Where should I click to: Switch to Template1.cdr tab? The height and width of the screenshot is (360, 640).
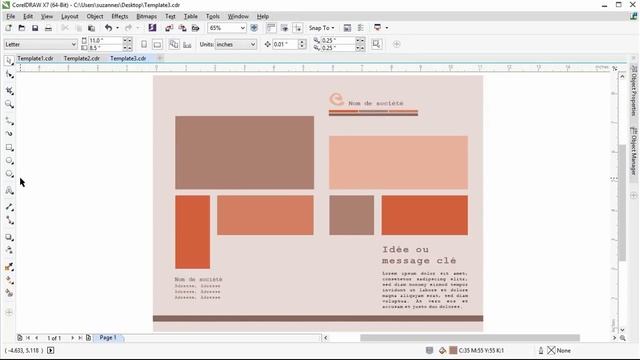click(x=36, y=58)
